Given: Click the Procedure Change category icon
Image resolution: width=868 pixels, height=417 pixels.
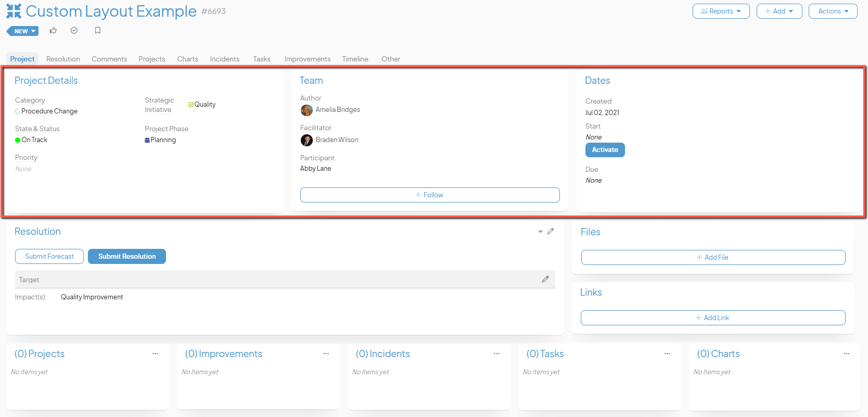Looking at the screenshot, I should pos(18,111).
